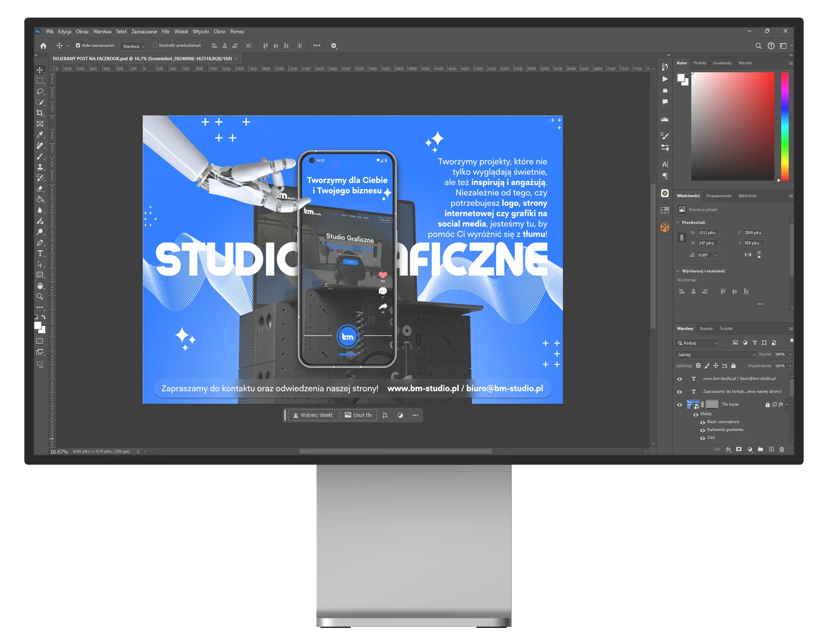The width and height of the screenshot is (828, 644).
Task: Switch to the Gradienty tab
Action: point(722,63)
